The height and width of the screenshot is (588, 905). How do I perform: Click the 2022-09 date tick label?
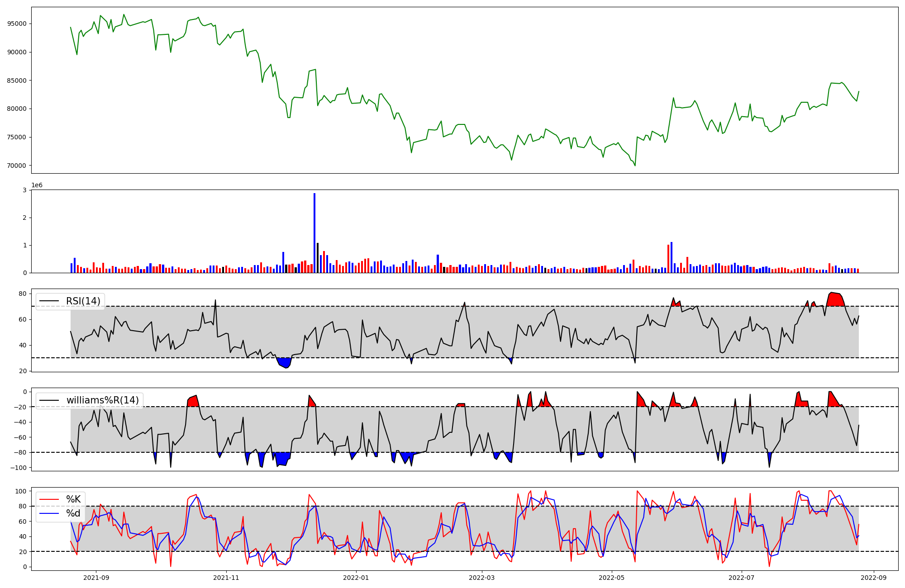pos(874,578)
